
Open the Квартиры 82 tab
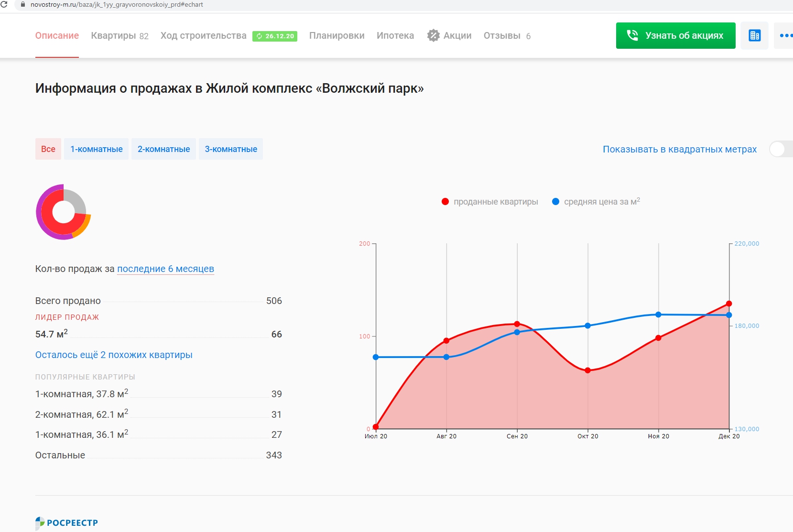(119, 36)
